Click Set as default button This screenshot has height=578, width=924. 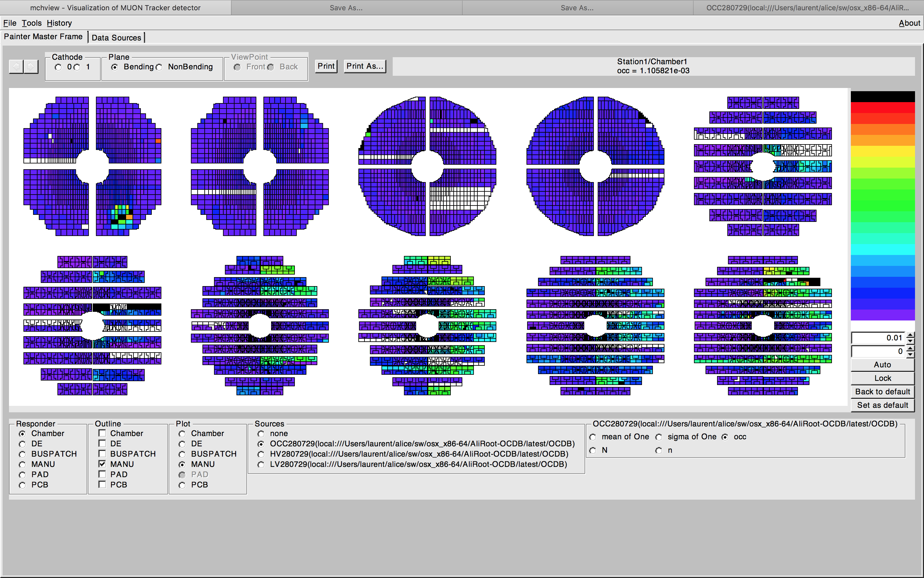coord(882,405)
